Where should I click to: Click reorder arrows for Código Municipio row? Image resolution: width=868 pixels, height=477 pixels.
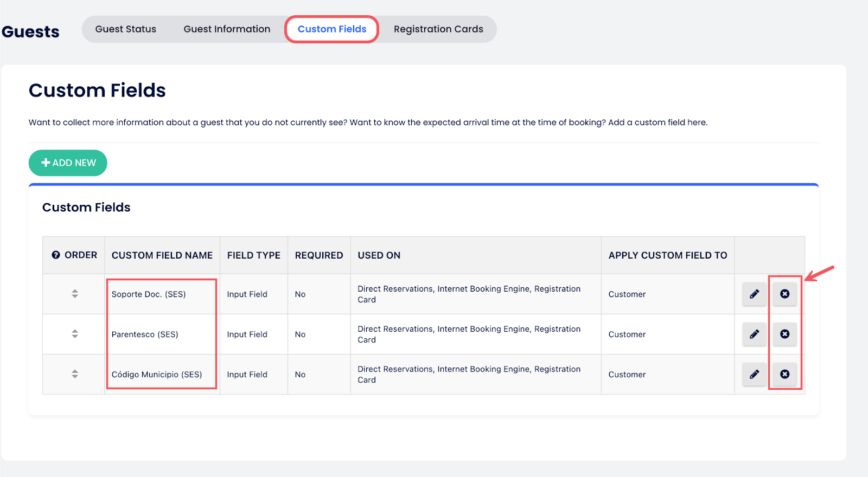[x=75, y=374]
